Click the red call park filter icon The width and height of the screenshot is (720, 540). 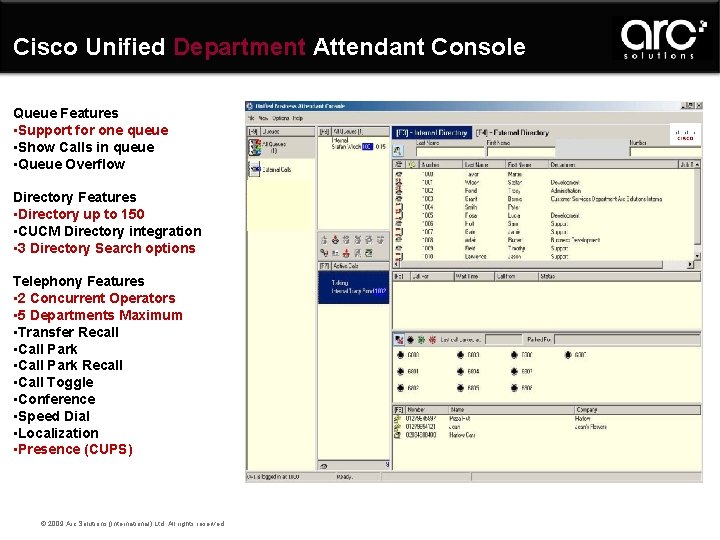432,340
